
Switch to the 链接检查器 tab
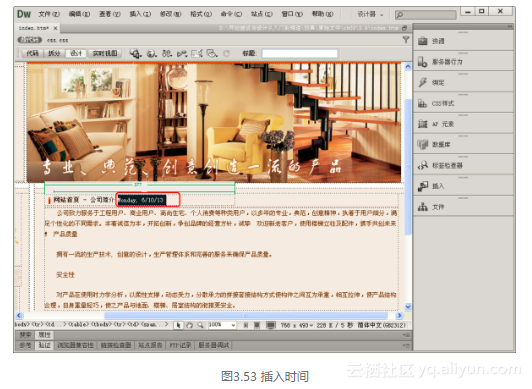[x=116, y=346]
